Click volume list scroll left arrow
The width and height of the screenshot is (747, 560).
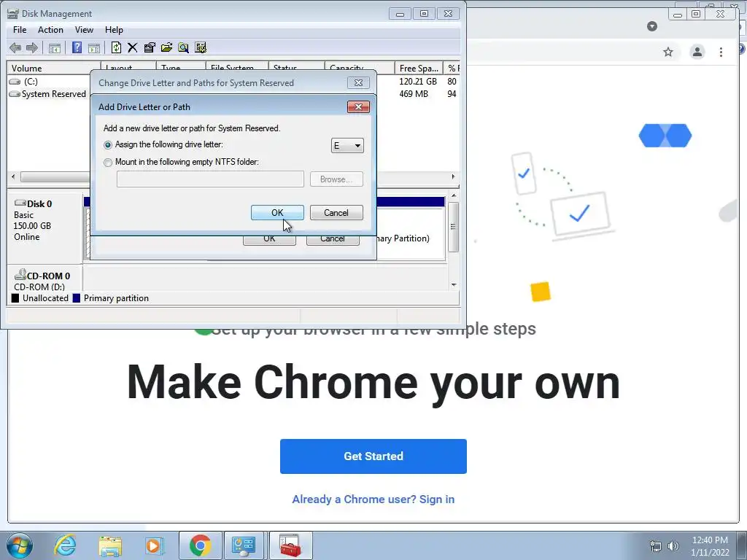pyautogui.click(x=13, y=176)
